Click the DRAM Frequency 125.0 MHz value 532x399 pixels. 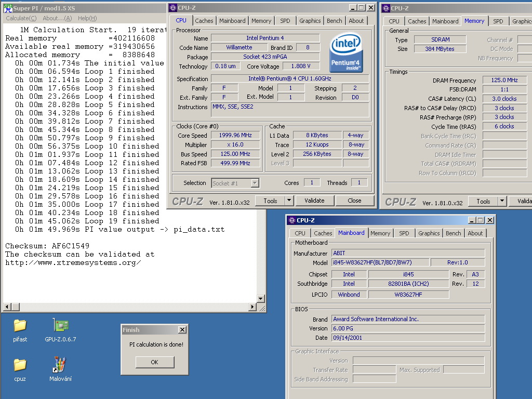coord(504,80)
